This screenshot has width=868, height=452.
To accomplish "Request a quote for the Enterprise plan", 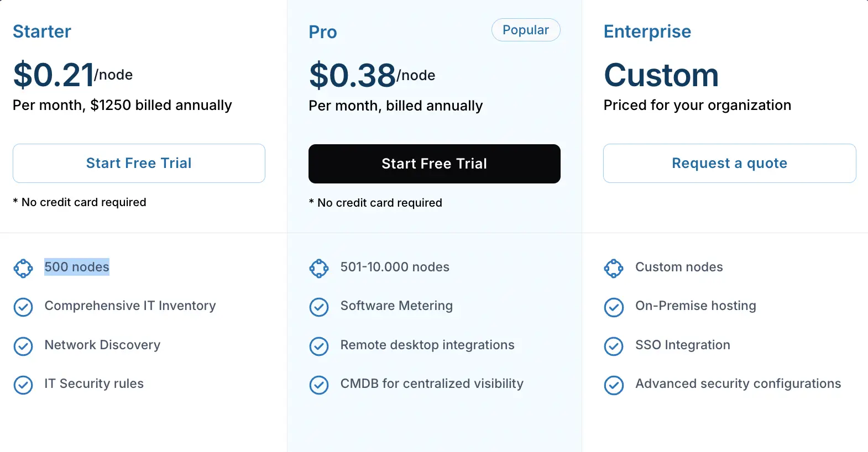I will pyautogui.click(x=729, y=163).
